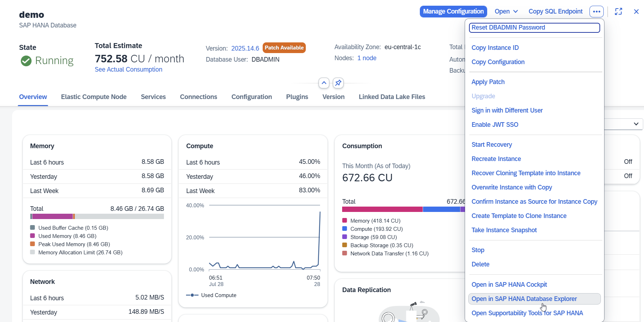Viewport: 644px width, 322px height.
Task: Click Network Data Transfer legend swatch
Action: tap(345, 253)
